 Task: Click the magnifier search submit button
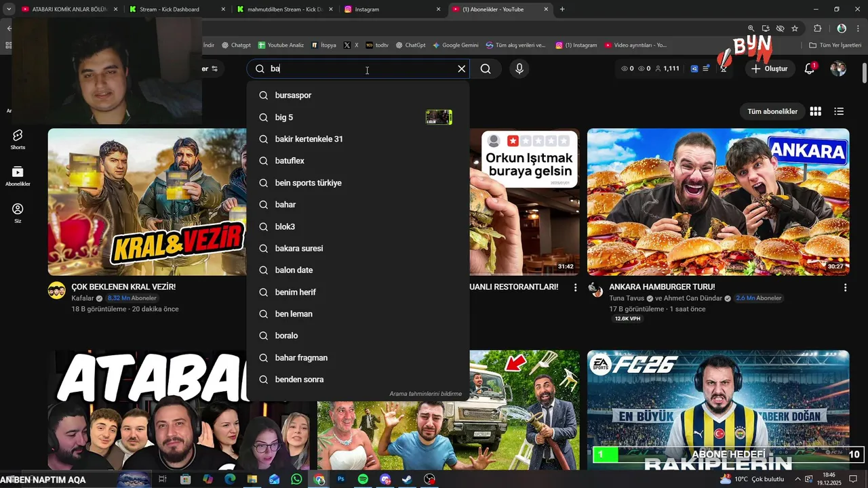click(x=486, y=68)
